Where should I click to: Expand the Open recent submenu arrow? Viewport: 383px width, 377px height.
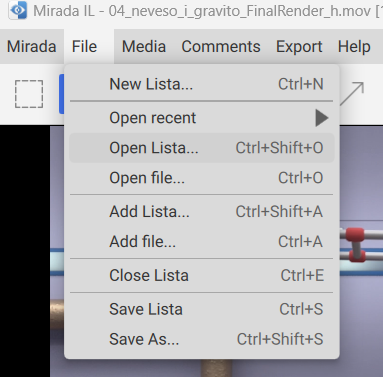coord(322,118)
